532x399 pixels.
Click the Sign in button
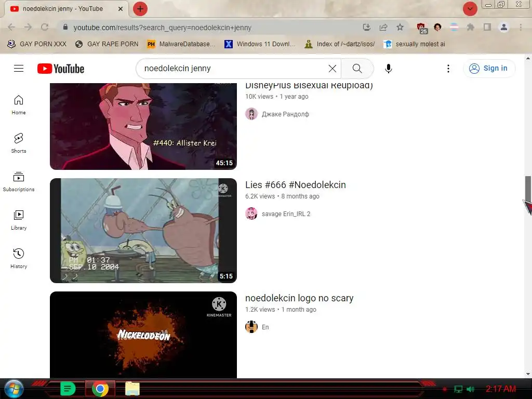tap(489, 68)
